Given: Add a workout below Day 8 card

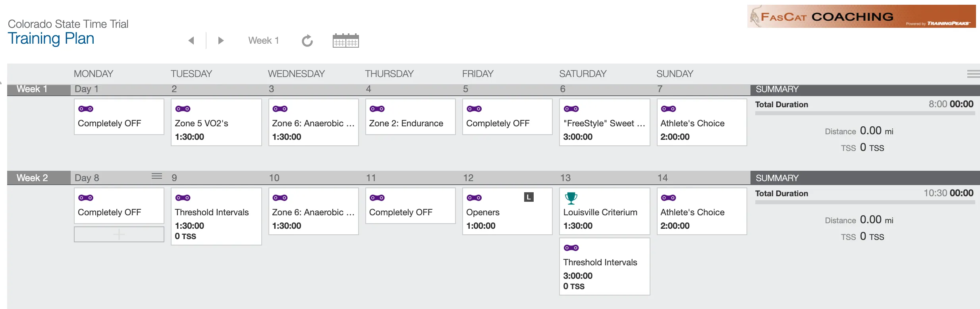Looking at the screenshot, I should click(119, 234).
